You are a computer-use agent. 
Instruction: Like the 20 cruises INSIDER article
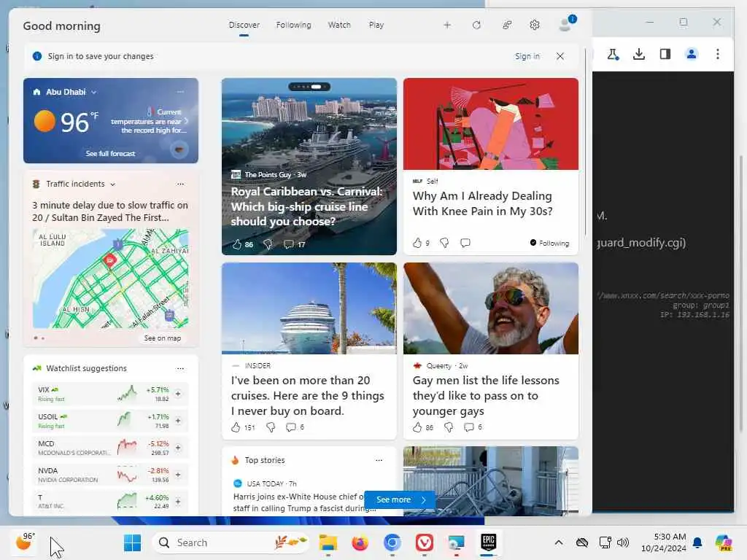pos(236,427)
